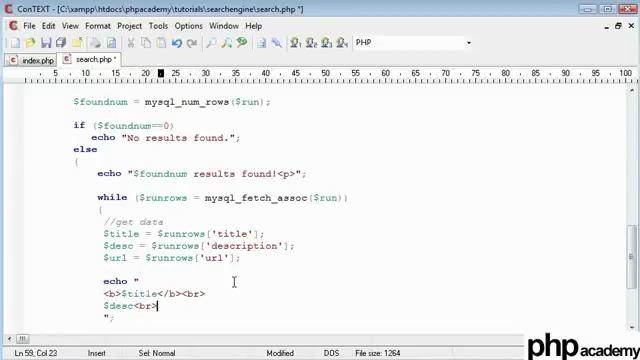640x360 pixels.
Task: Open a file using the folder icon
Action: (x=30, y=42)
